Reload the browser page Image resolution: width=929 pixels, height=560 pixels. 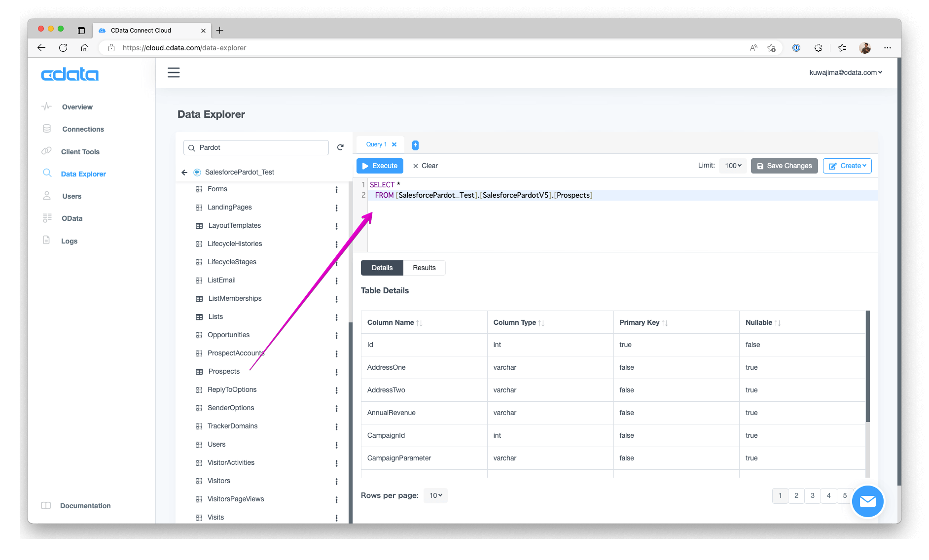coord(63,48)
